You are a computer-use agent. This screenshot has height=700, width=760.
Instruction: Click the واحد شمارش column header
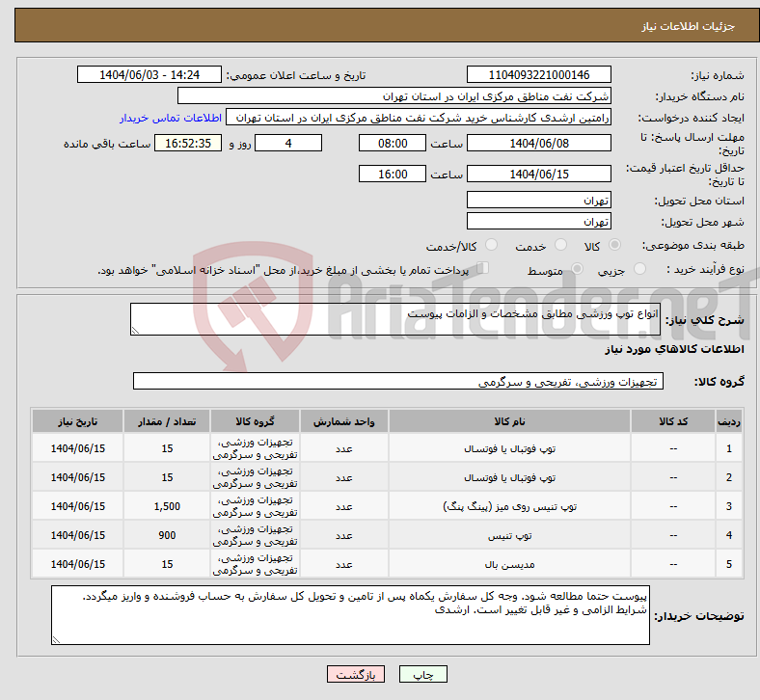343,421
